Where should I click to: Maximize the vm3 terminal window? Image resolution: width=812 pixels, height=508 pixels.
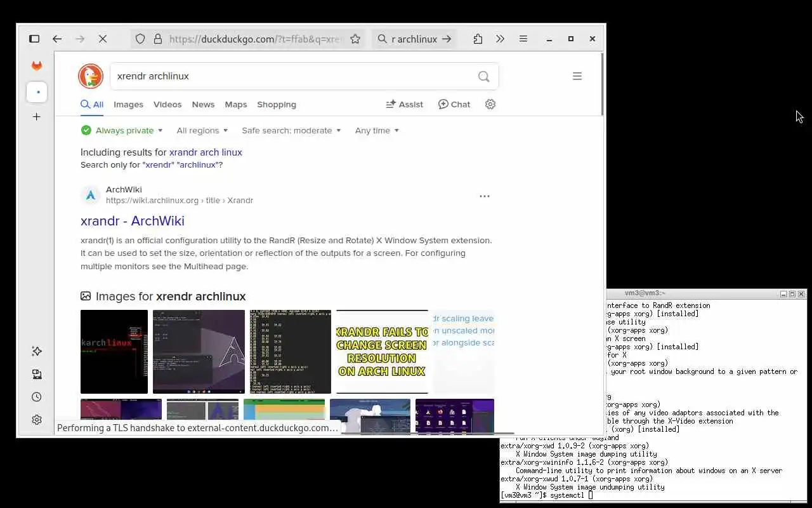792,294
